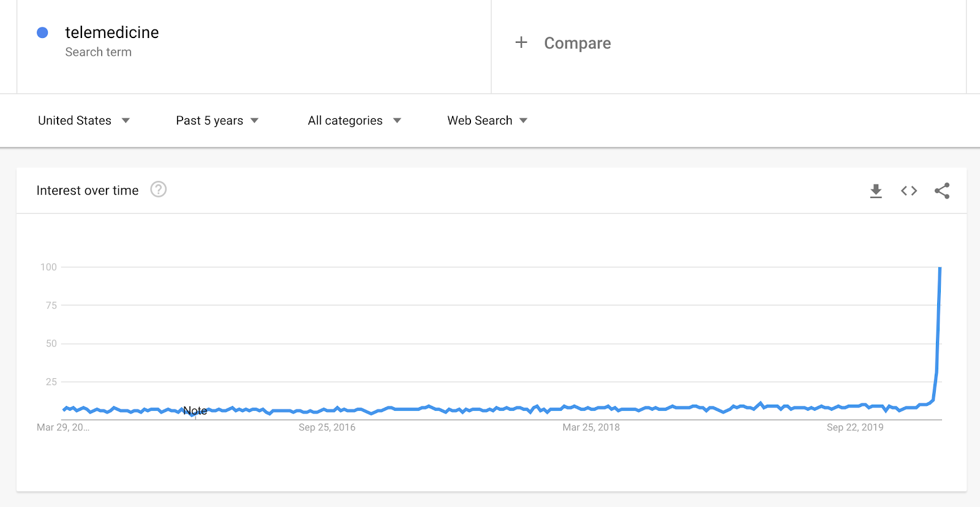
Task: Click the Interest over time heading
Action: click(x=88, y=191)
